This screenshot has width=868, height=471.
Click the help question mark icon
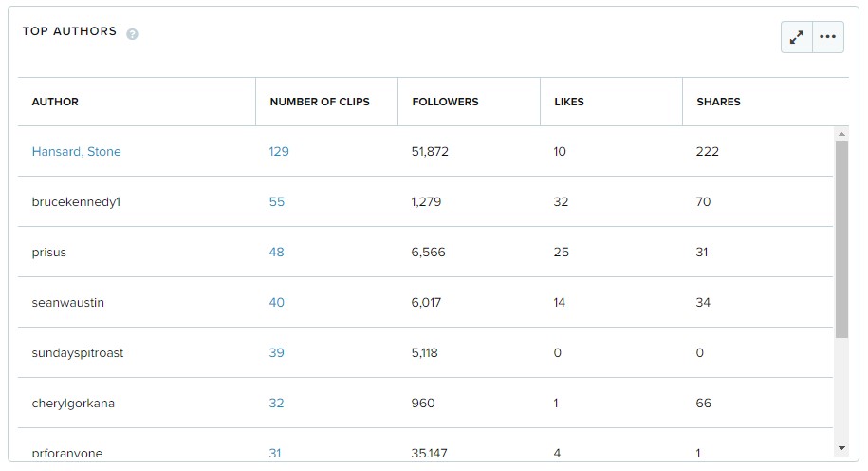[132, 34]
